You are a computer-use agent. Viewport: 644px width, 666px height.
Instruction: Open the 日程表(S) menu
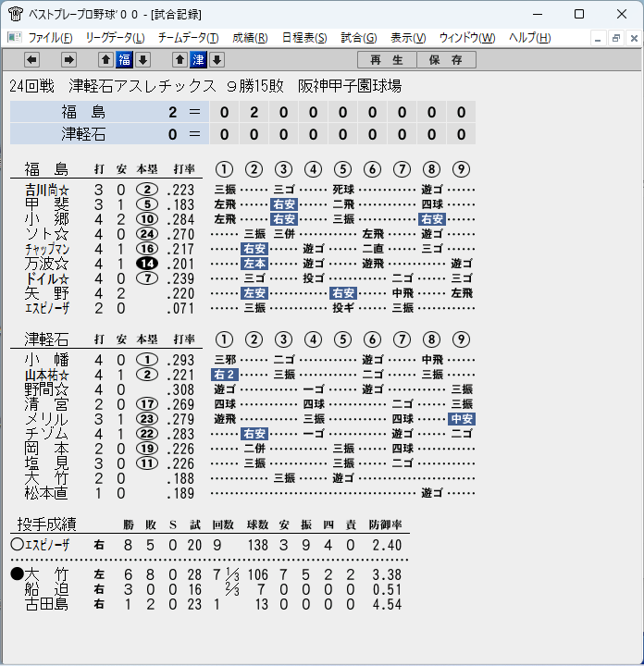point(304,38)
